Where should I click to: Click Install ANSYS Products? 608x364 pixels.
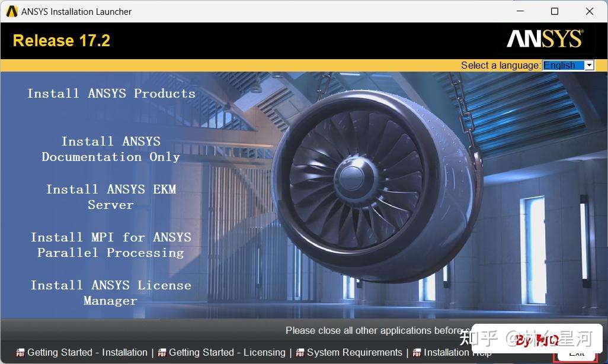pos(111,93)
